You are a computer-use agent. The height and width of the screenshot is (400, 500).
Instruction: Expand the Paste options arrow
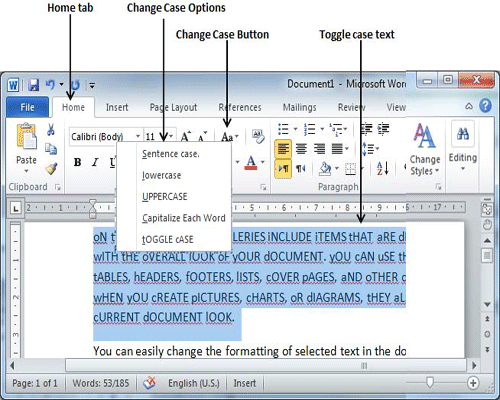(26, 171)
